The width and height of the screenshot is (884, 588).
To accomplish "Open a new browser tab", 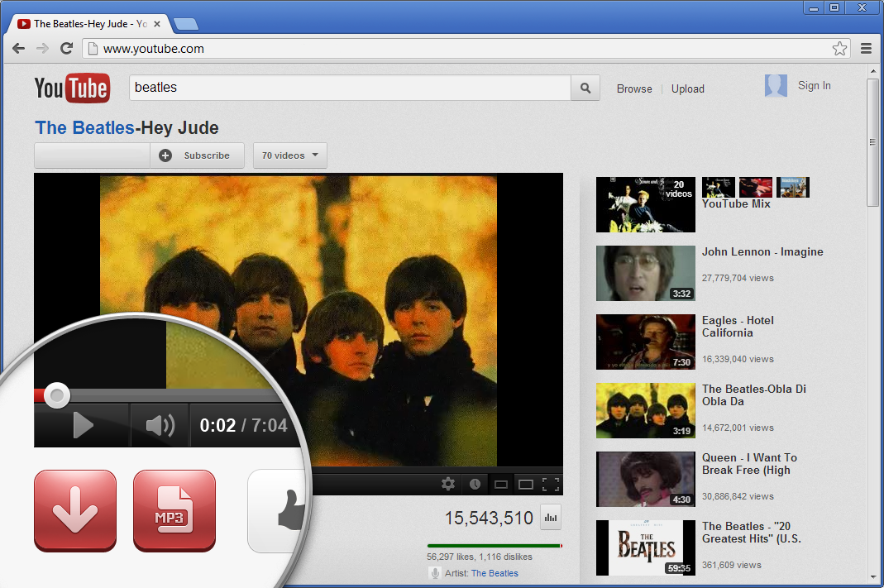I will (x=186, y=24).
